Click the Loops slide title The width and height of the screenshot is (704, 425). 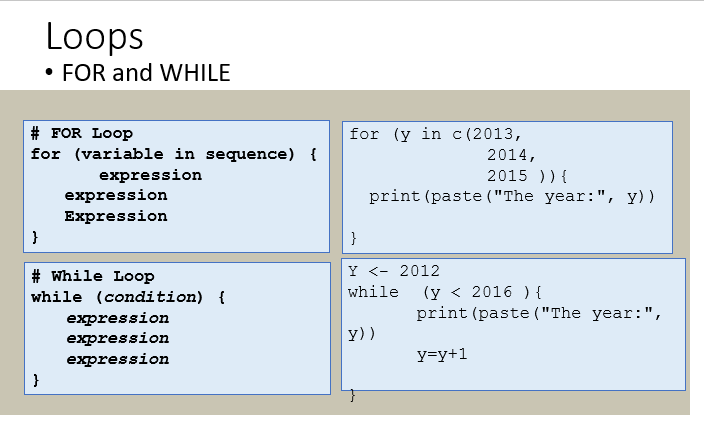coord(94,36)
